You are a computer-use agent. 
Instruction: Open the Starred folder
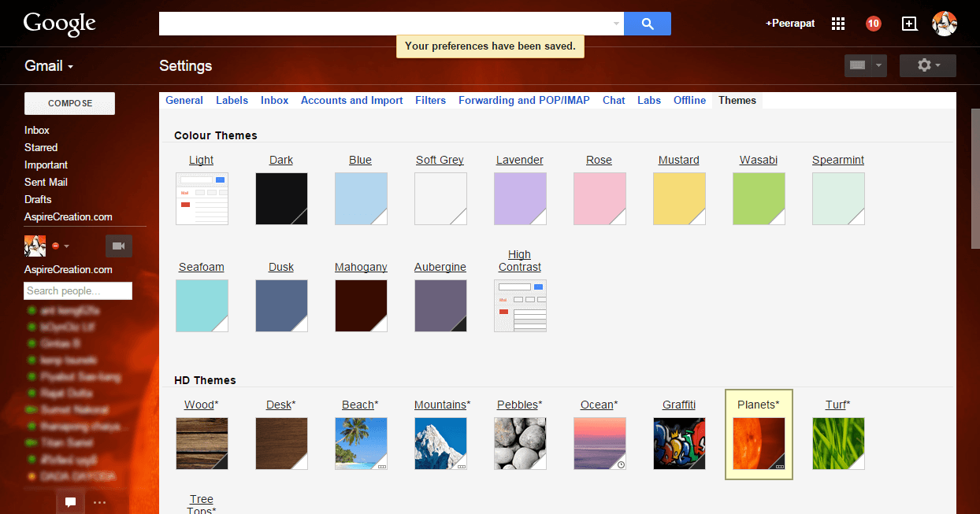click(41, 147)
